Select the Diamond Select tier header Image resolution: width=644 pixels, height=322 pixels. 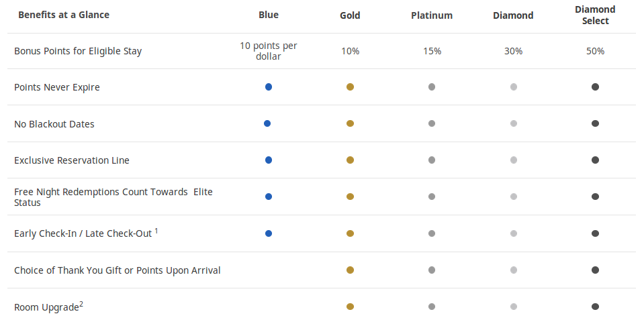point(595,15)
